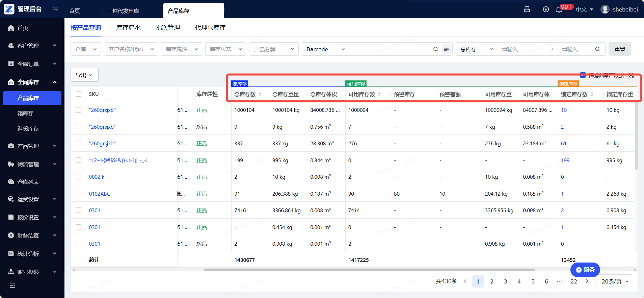This screenshot has height=298, width=644.
Task: Open the message inbox icon in header
Action: [527, 9]
